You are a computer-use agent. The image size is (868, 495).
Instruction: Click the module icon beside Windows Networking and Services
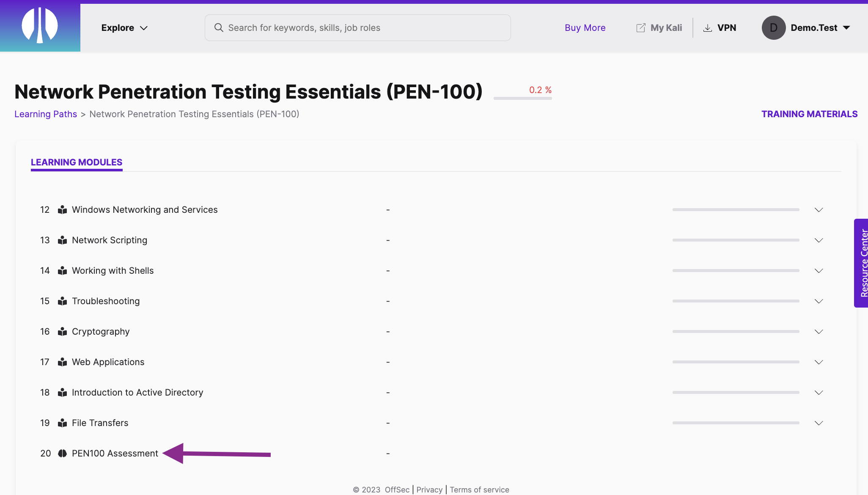tap(62, 209)
